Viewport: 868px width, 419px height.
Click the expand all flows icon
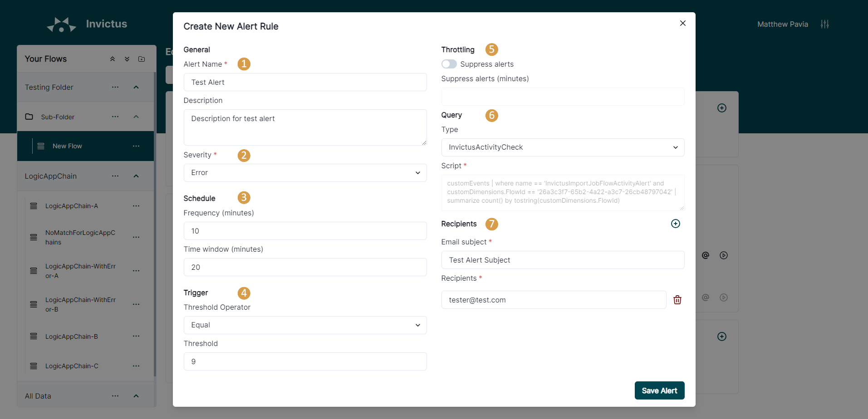[127, 59]
